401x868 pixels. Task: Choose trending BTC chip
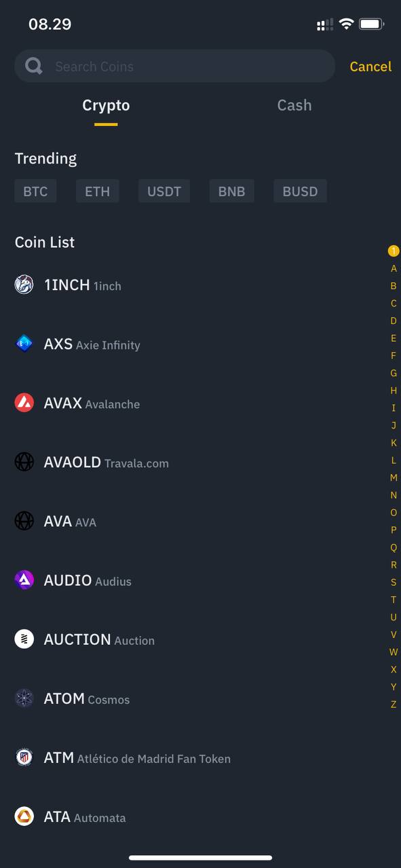point(35,191)
